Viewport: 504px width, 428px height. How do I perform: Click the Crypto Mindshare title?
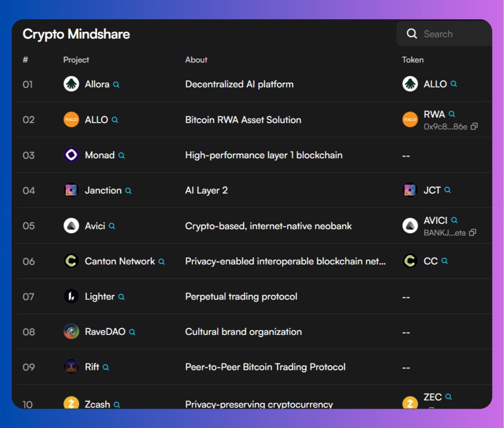click(76, 34)
